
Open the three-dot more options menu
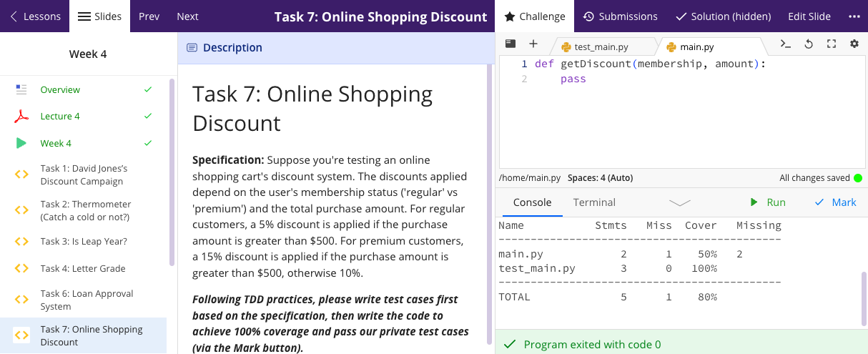[x=854, y=16]
